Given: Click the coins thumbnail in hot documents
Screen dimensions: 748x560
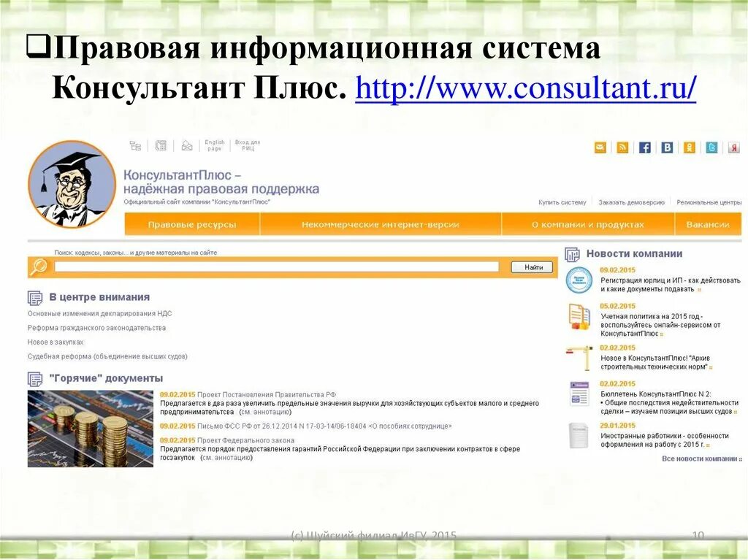Looking at the screenshot, I should 91,429.
